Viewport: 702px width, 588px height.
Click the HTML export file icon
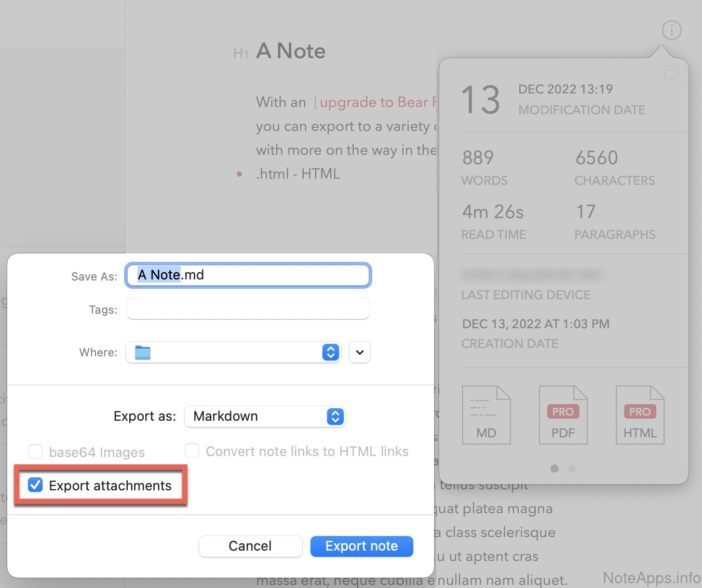tap(640, 415)
